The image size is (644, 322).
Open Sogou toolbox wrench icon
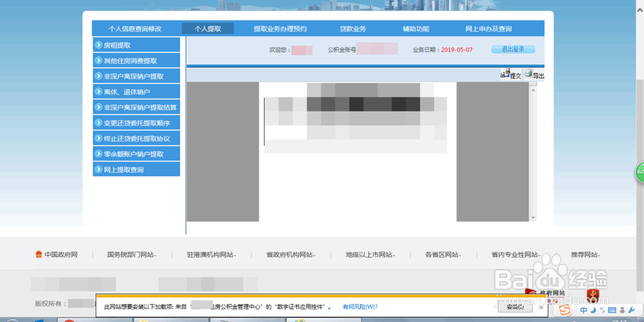(x=630, y=310)
